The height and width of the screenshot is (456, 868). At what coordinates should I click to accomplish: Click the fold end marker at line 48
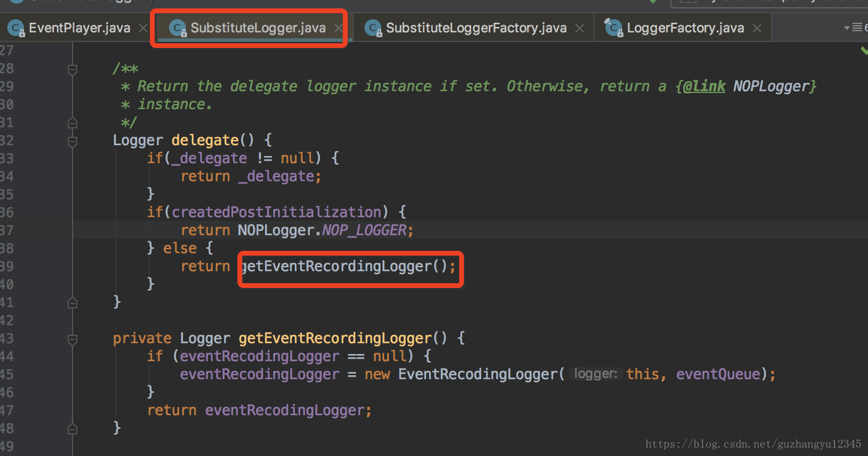(x=73, y=429)
